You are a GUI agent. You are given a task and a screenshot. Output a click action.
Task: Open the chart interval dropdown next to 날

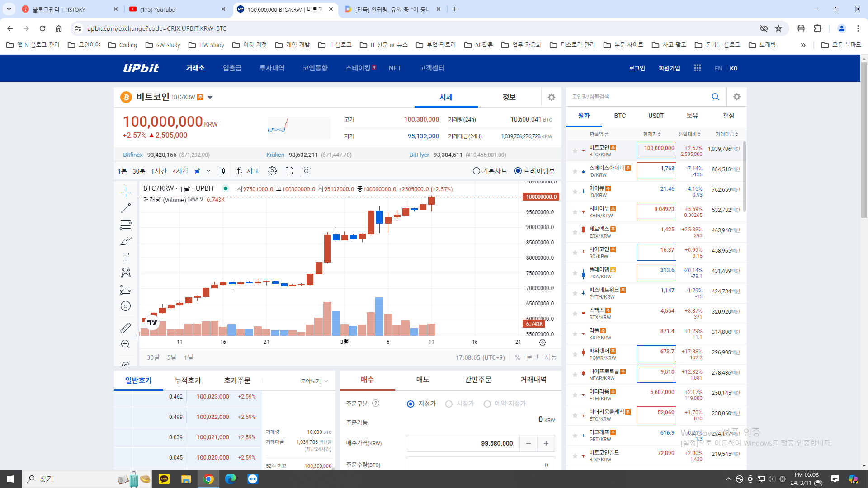[208, 171]
